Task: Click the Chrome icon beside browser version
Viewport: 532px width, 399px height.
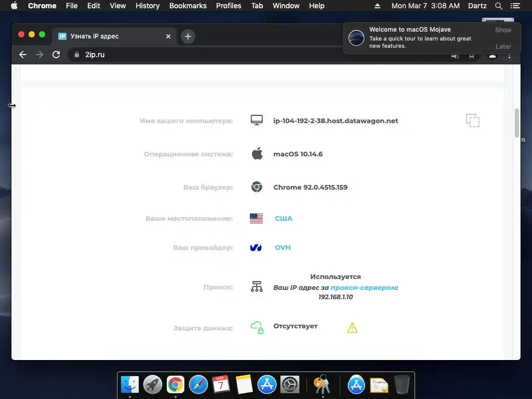Action: coord(257,187)
